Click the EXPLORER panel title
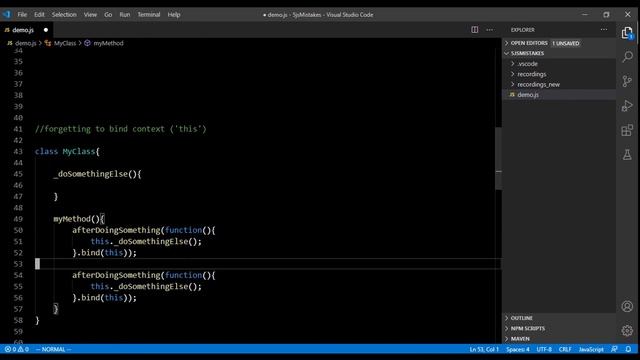640x360 pixels. point(522,30)
